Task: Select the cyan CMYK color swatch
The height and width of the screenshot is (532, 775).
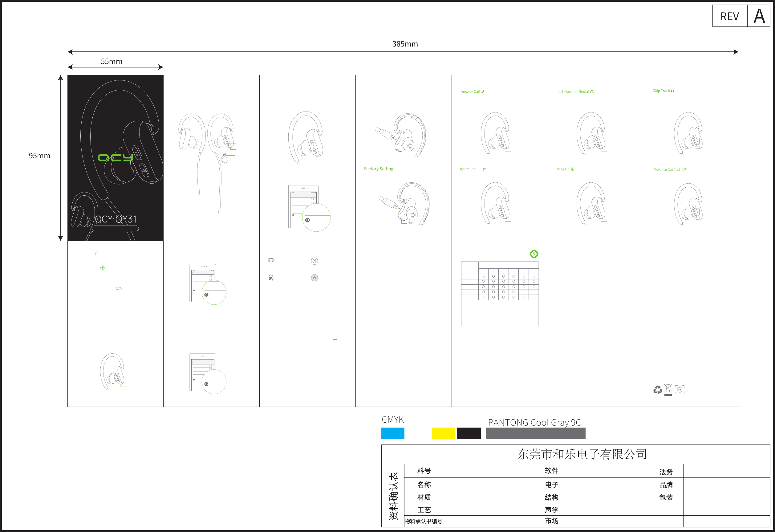Action: (x=392, y=433)
